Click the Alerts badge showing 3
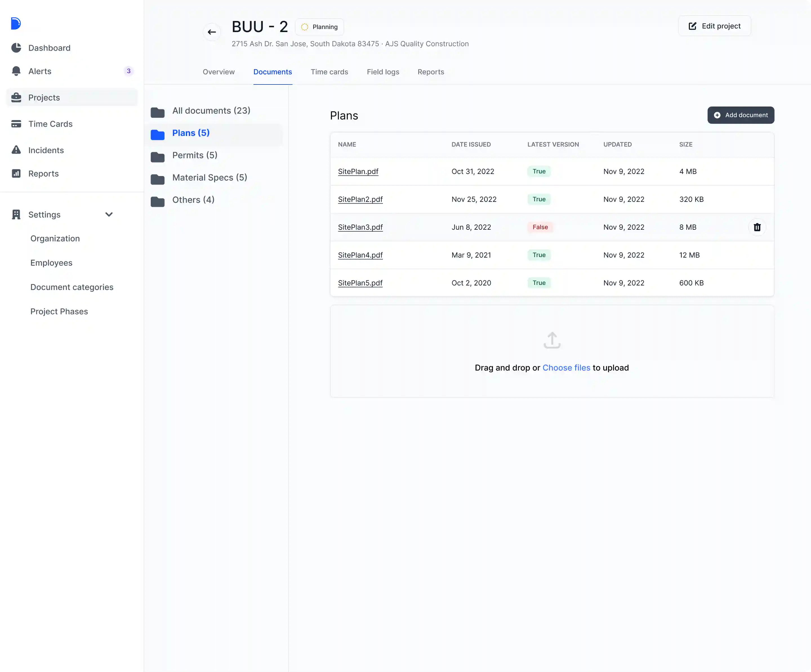This screenshot has width=811, height=672. point(129,71)
